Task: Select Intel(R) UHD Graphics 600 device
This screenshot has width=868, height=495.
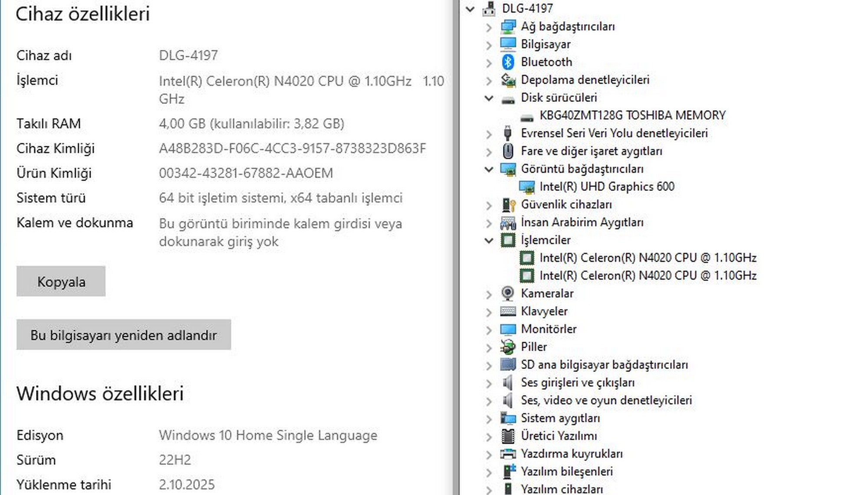Action: point(606,187)
